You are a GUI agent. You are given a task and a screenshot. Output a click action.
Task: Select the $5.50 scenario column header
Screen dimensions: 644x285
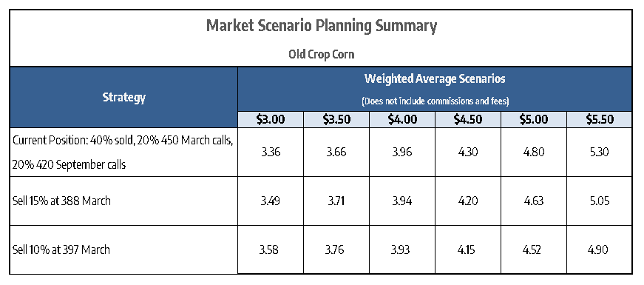point(599,120)
